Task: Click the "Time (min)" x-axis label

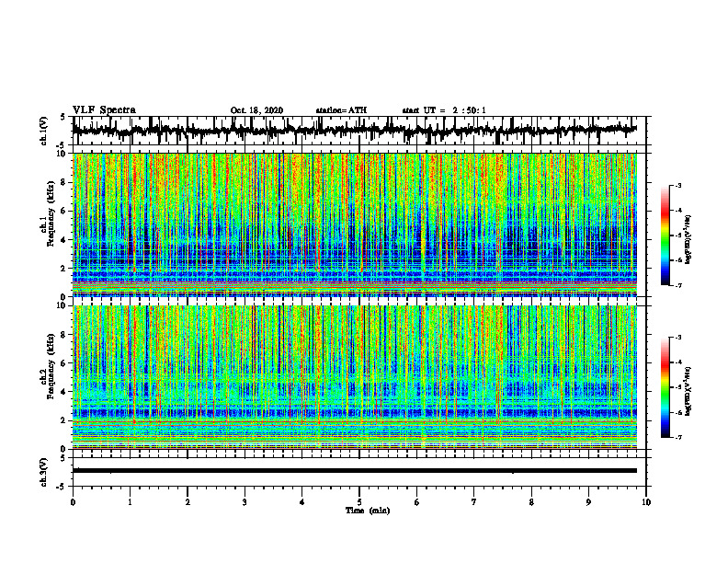Action: (368, 511)
